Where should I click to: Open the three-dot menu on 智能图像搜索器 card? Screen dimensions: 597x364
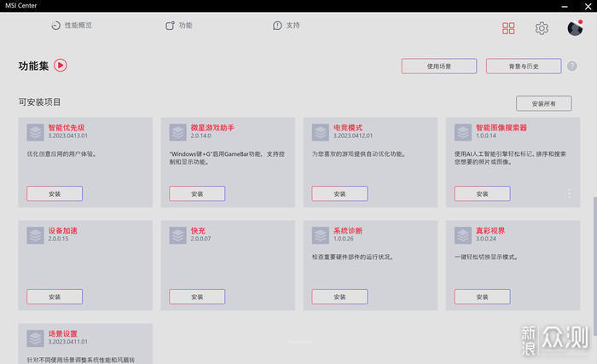pyautogui.click(x=569, y=194)
